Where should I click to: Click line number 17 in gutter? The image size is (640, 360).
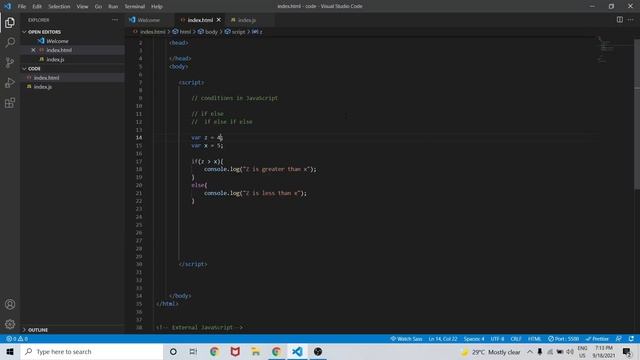[139, 162]
